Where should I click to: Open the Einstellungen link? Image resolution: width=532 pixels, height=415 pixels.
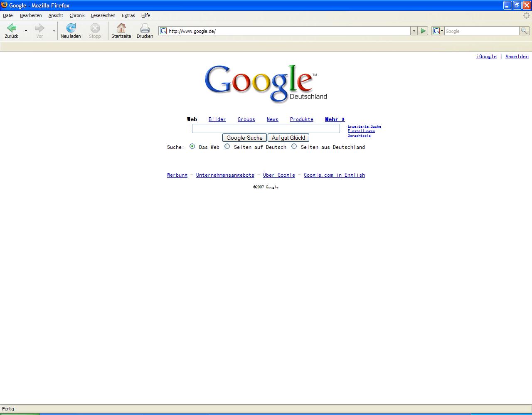(x=361, y=131)
